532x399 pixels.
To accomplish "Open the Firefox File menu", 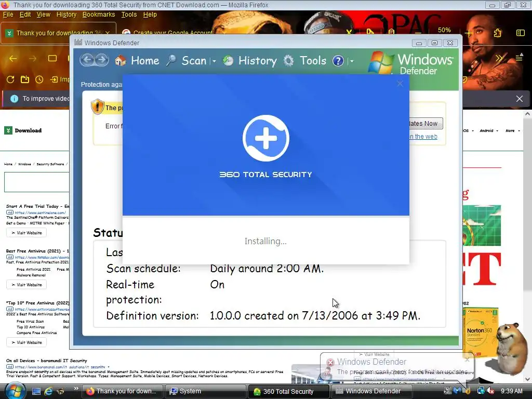I will click(8, 15).
